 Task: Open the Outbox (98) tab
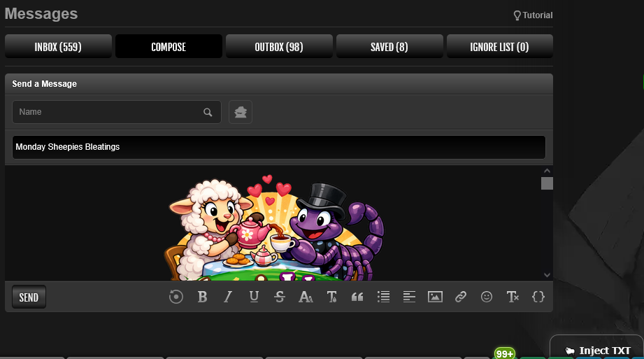point(279,47)
